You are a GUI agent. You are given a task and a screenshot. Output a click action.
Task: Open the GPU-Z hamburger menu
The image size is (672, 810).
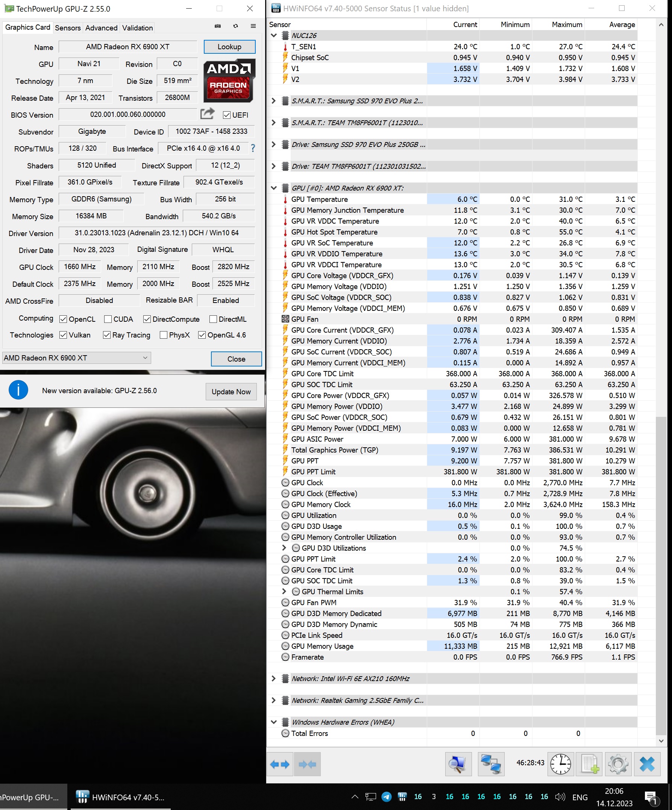(253, 26)
